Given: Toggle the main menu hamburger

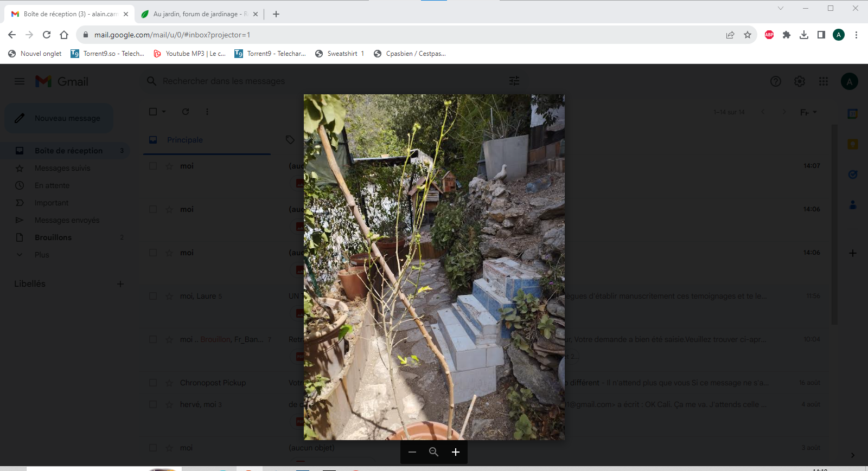Looking at the screenshot, I should coord(20,81).
